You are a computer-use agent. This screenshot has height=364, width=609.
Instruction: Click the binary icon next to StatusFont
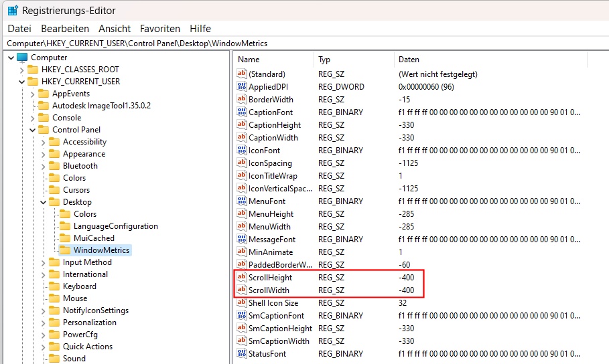242,353
